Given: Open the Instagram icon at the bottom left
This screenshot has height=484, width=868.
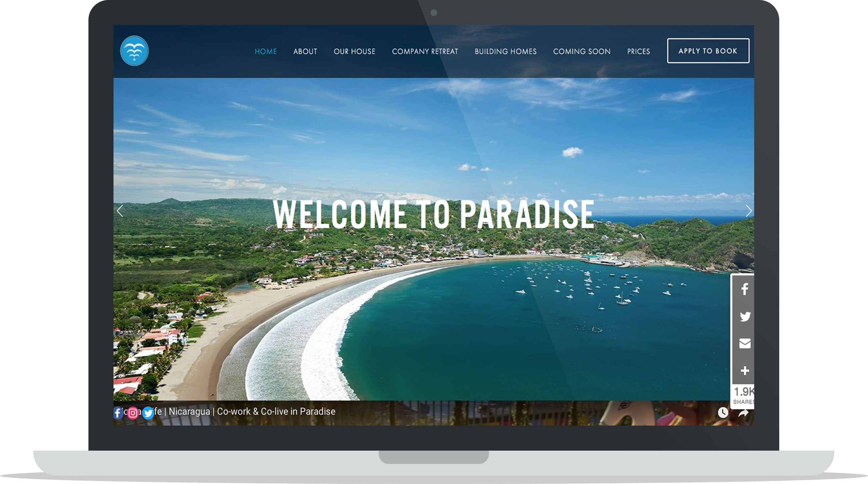Looking at the screenshot, I should (133, 413).
